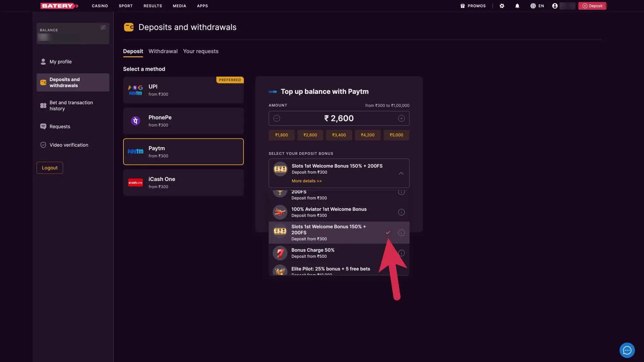Viewport: 644px width, 362px height.
Task: Open the Results menu
Action: click(x=153, y=6)
